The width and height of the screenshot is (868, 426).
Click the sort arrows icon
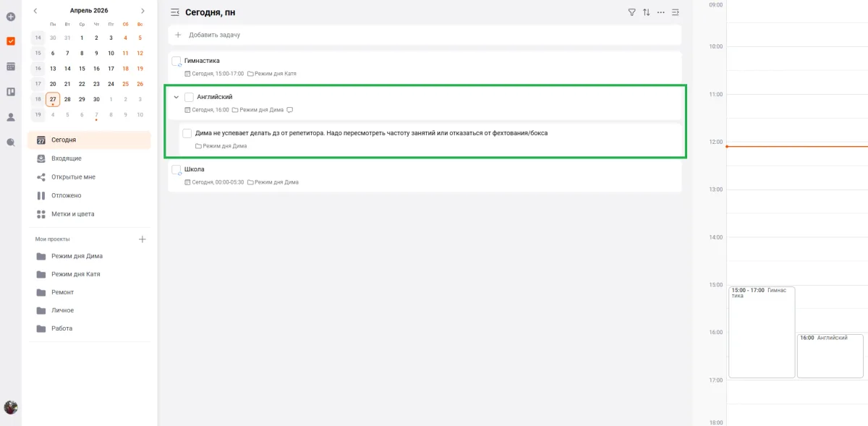tap(646, 12)
